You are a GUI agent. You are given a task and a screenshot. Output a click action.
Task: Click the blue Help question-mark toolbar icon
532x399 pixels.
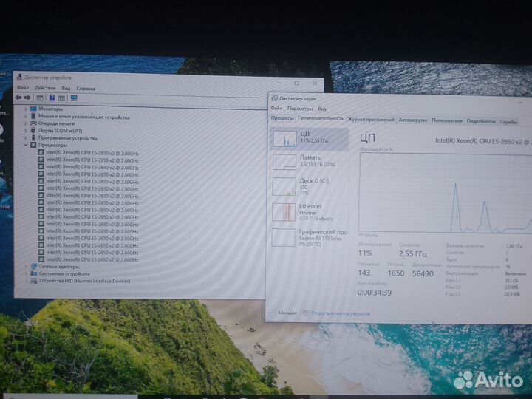coord(52,98)
